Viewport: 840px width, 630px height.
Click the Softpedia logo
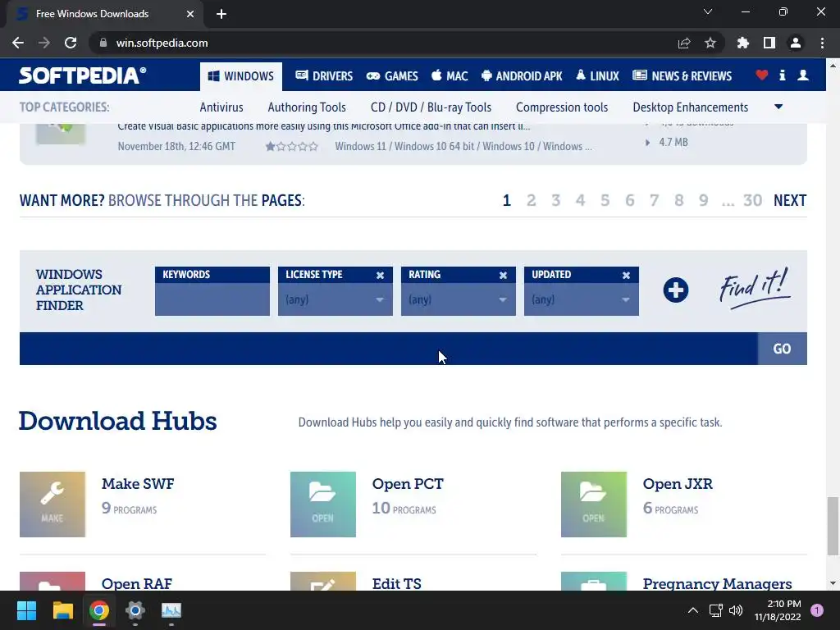pos(83,75)
